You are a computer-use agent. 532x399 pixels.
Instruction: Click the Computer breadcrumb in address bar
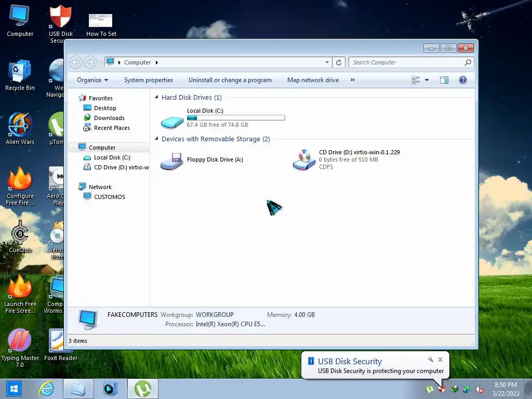137,62
